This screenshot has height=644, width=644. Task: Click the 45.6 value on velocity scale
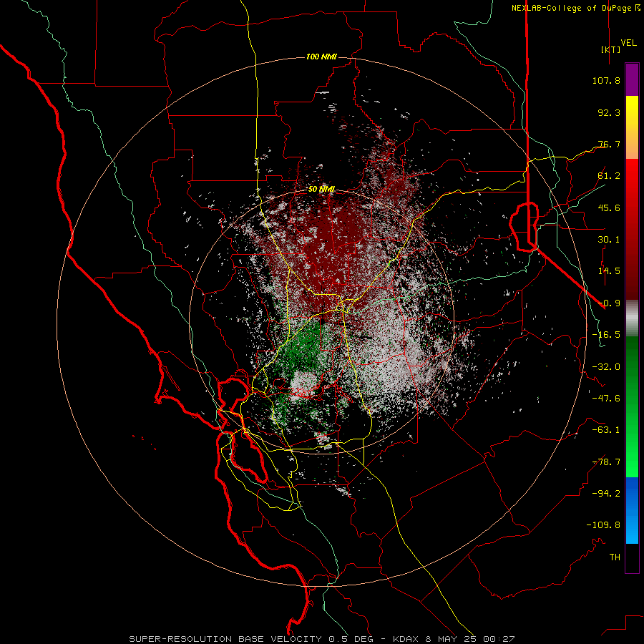pyautogui.click(x=609, y=208)
